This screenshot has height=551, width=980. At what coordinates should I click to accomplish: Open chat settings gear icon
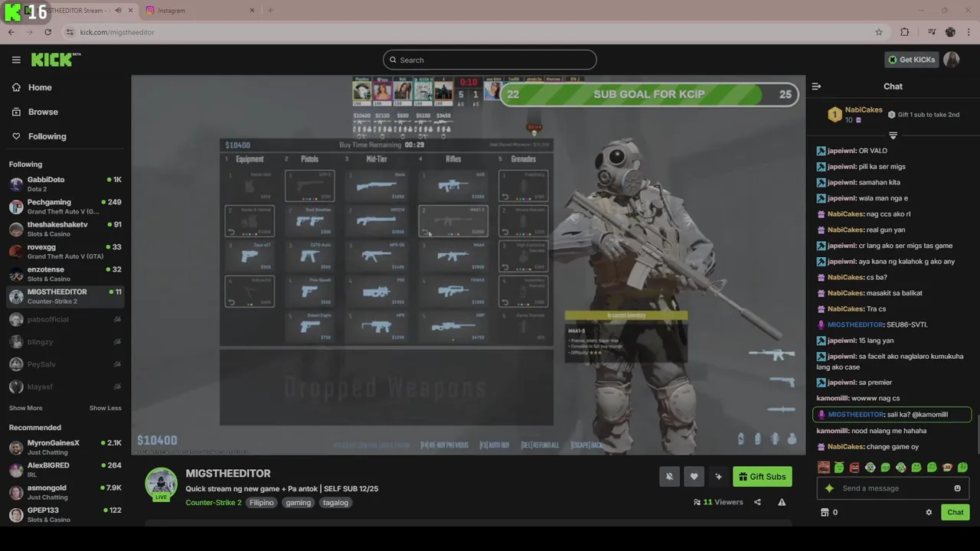pyautogui.click(x=929, y=512)
